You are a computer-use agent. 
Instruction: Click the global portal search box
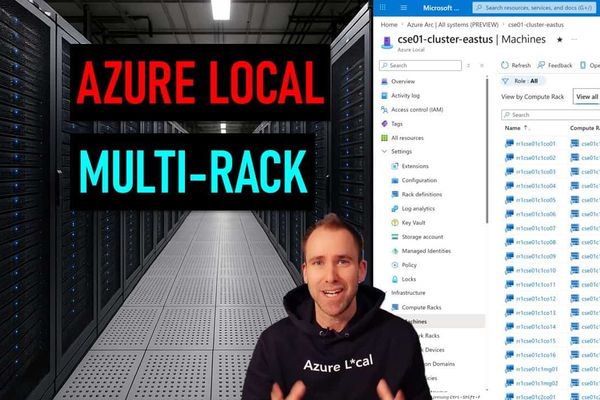click(x=534, y=8)
